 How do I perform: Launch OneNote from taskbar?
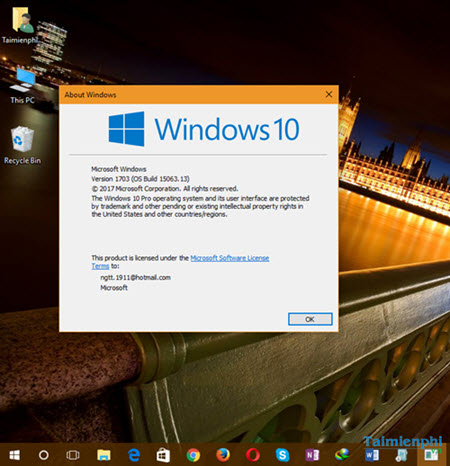click(x=312, y=455)
